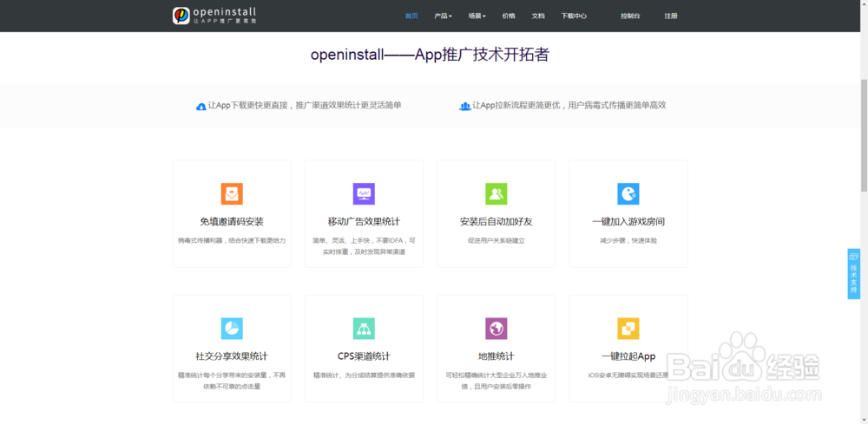Select the purple mobile ad statistics monitor icon
This screenshot has width=868, height=424.
[364, 194]
